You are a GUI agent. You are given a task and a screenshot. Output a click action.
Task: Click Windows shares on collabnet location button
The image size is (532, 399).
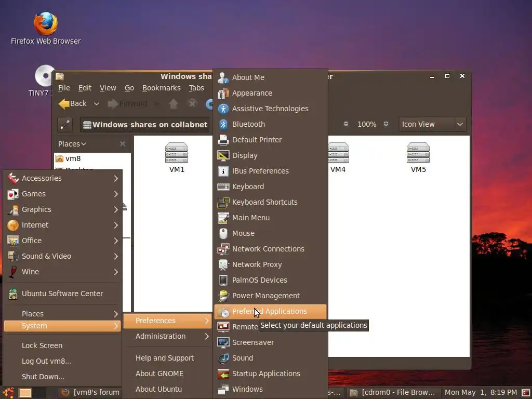coord(145,125)
